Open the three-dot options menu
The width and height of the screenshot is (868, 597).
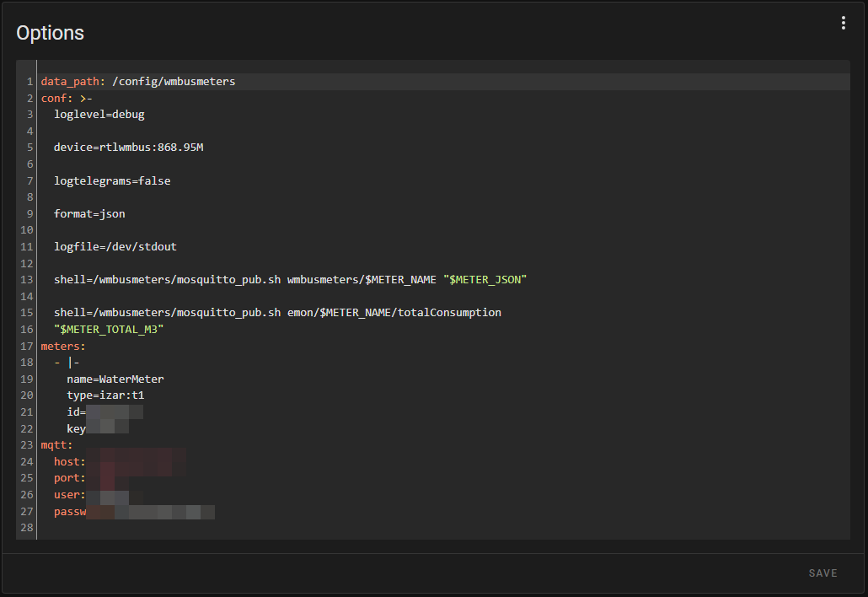843,23
